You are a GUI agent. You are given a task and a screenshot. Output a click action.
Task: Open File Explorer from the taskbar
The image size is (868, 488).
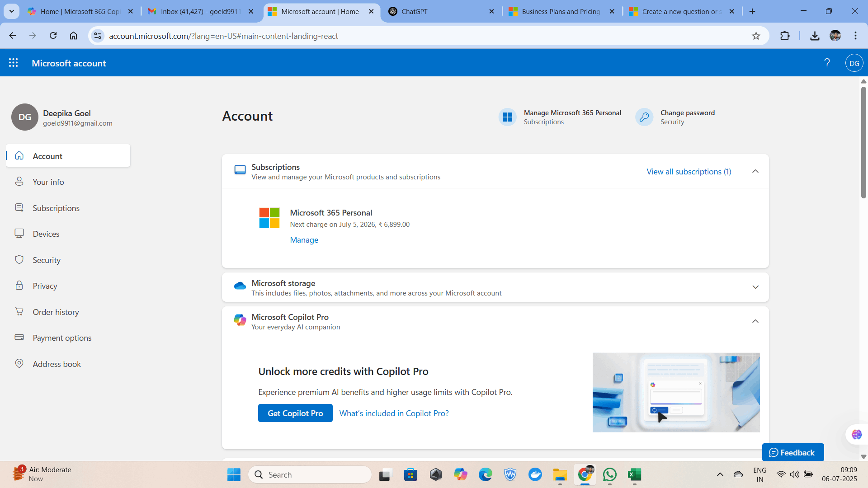click(x=560, y=474)
